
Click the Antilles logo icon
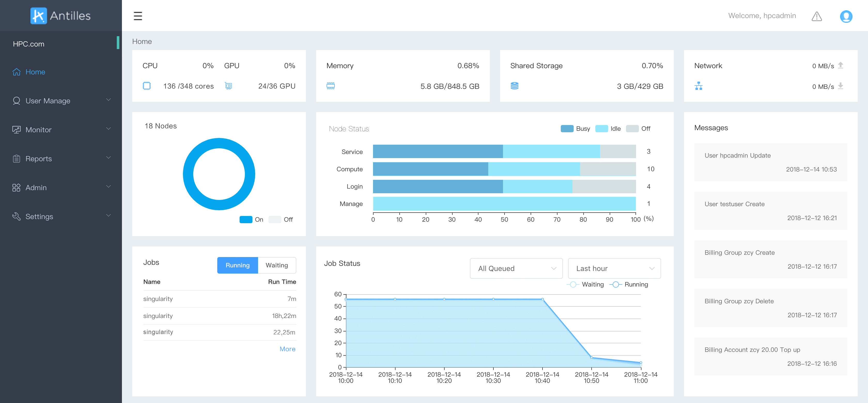38,16
